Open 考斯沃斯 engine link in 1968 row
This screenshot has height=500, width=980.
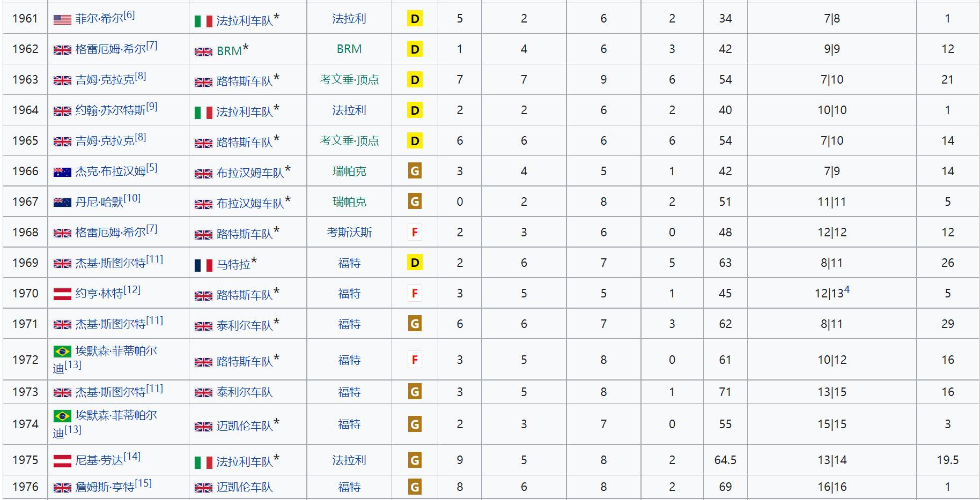pyautogui.click(x=349, y=233)
